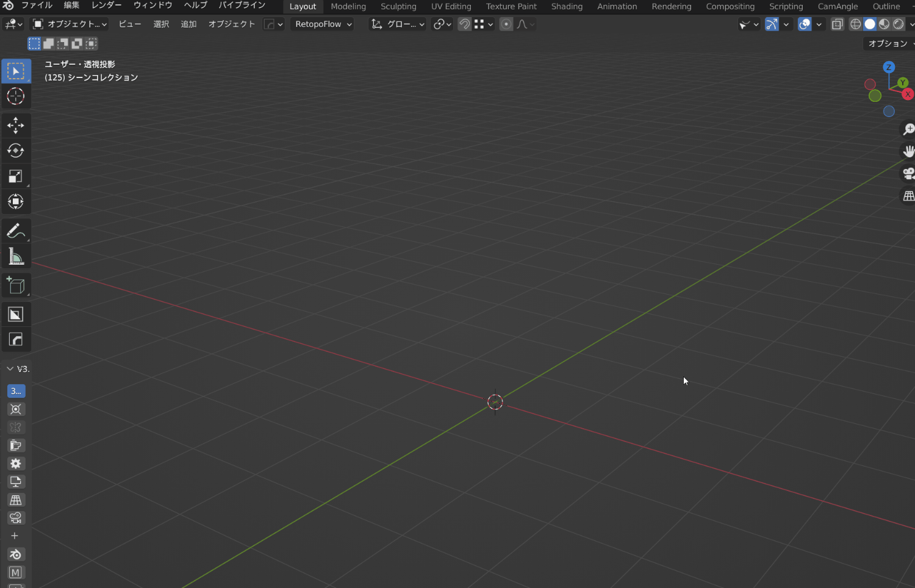This screenshot has width=915, height=588.
Task: Switch to the UV Editing workspace tab
Action: pyautogui.click(x=451, y=7)
